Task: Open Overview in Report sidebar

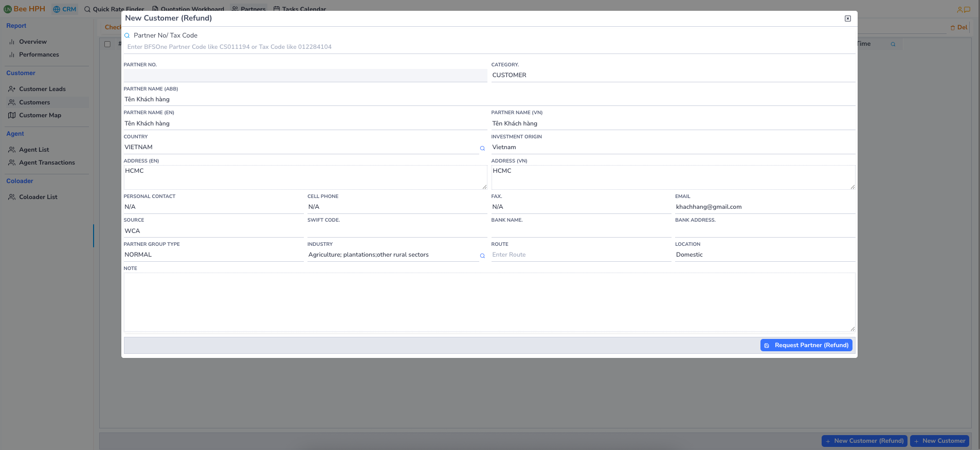Action: point(33,42)
